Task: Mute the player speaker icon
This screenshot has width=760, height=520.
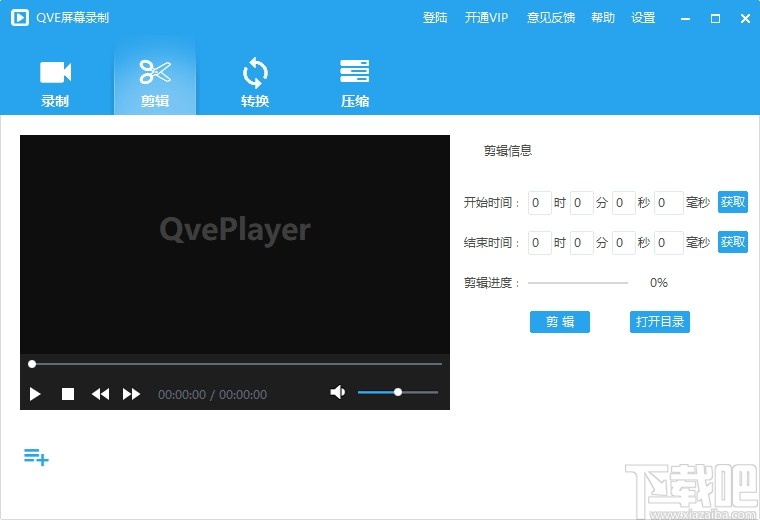Action: (338, 392)
